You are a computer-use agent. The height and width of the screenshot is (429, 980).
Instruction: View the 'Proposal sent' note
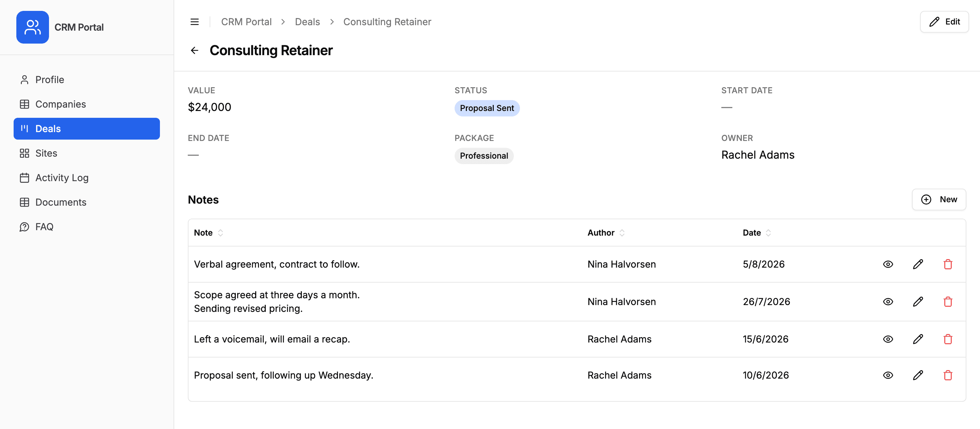pyautogui.click(x=888, y=375)
